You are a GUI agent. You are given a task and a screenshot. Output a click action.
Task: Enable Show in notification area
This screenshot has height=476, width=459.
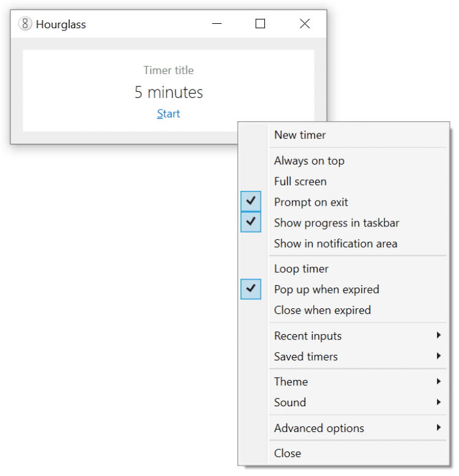tap(335, 244)
